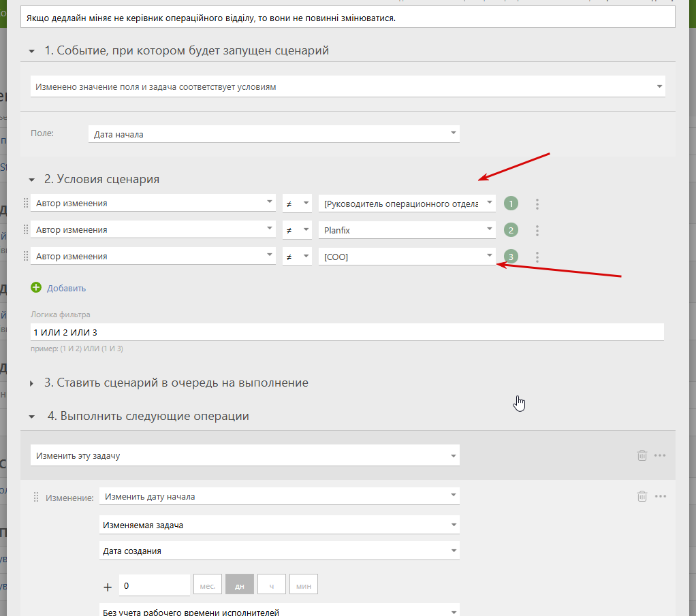Open the [COO] value dropdown
The height and width of the screenshot is (616, 696).
407,257
